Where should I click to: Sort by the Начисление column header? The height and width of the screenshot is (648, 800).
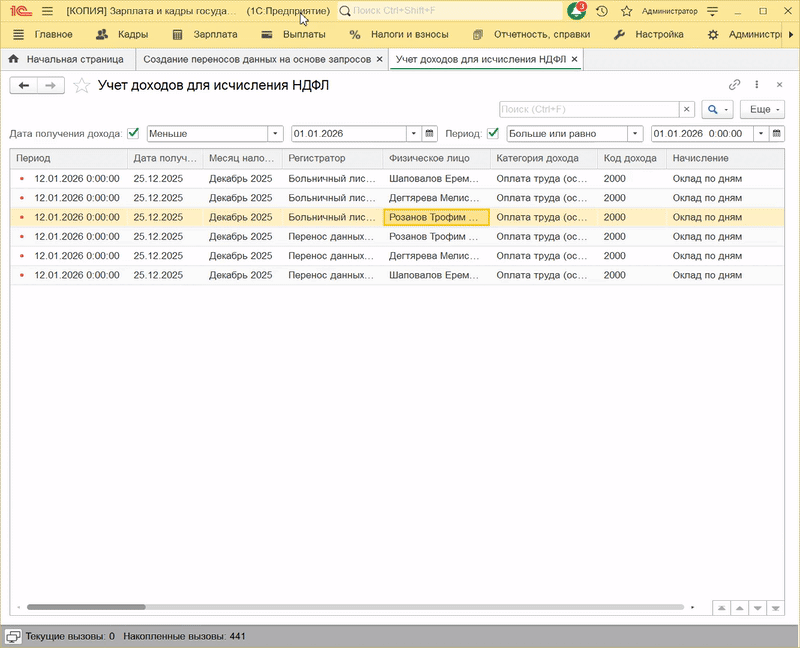tap(726, 158)
